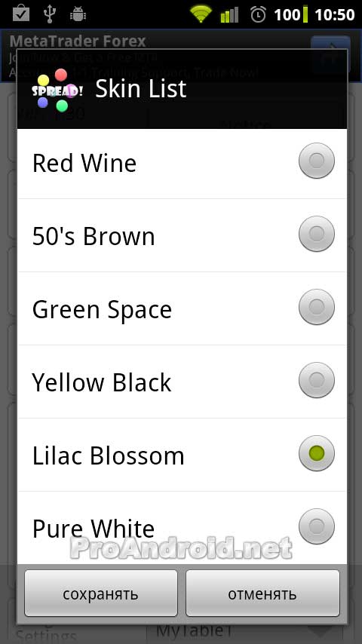Select the Green Space radio button
The height and width of the screenshot is (644, 362).
[x=317, y=307]
